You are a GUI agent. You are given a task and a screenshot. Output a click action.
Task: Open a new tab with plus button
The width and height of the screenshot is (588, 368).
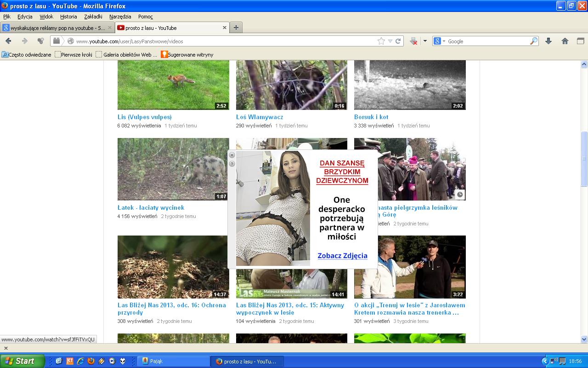[236, 28]
